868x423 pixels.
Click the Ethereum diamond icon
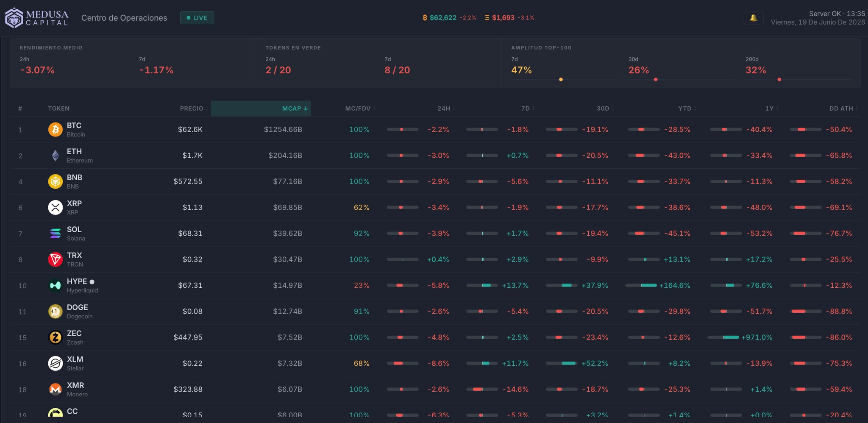[56, 156]
